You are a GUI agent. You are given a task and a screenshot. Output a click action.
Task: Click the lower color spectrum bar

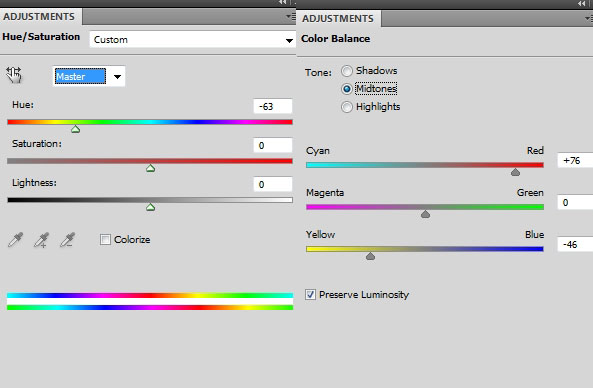pos(150,307)
